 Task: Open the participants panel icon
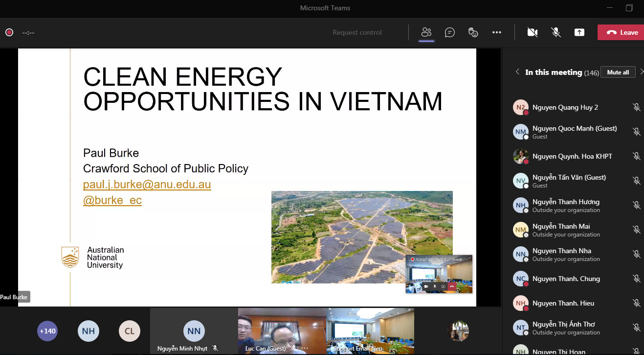coord(426,32)
